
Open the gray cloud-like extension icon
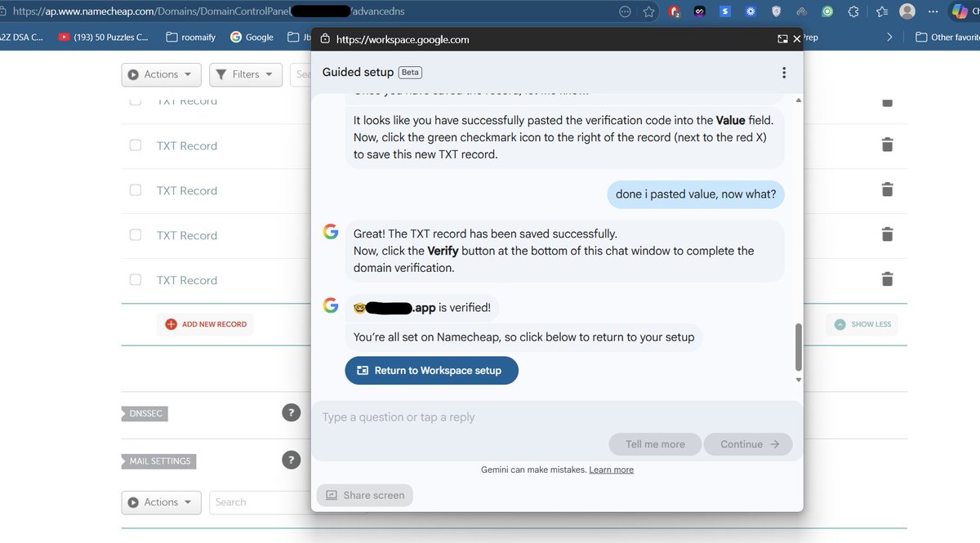click(801, 11)
